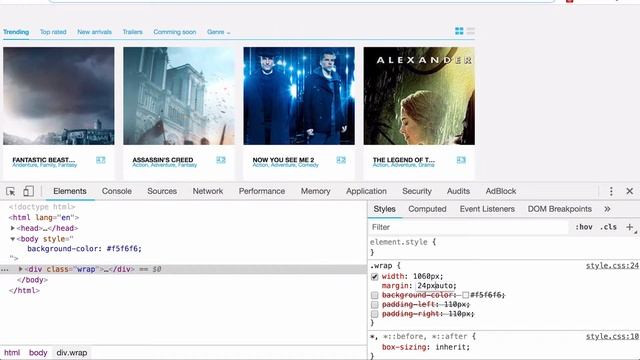This screenshot has width=640, height=360.
Task: Open the Security tab
Action: [417, 191]
